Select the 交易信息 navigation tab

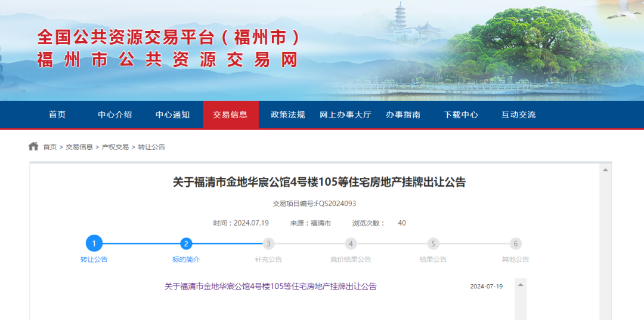pos(230,115)
